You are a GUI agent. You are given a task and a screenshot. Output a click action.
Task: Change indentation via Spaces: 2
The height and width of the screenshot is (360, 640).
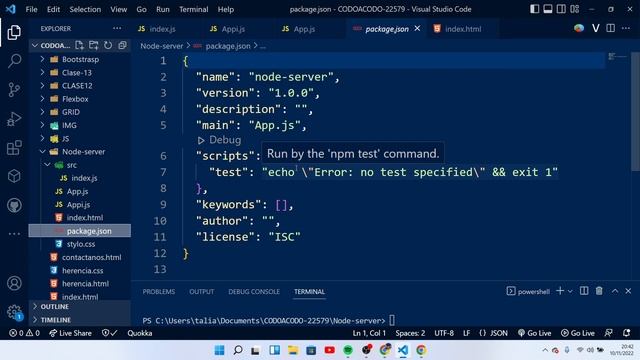pyautogui.click(x=410, y=333)
